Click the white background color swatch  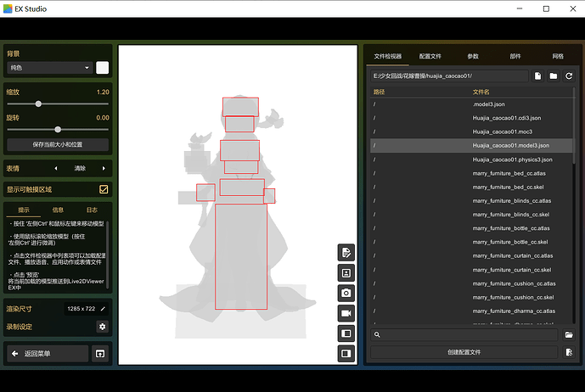[102, 68]
